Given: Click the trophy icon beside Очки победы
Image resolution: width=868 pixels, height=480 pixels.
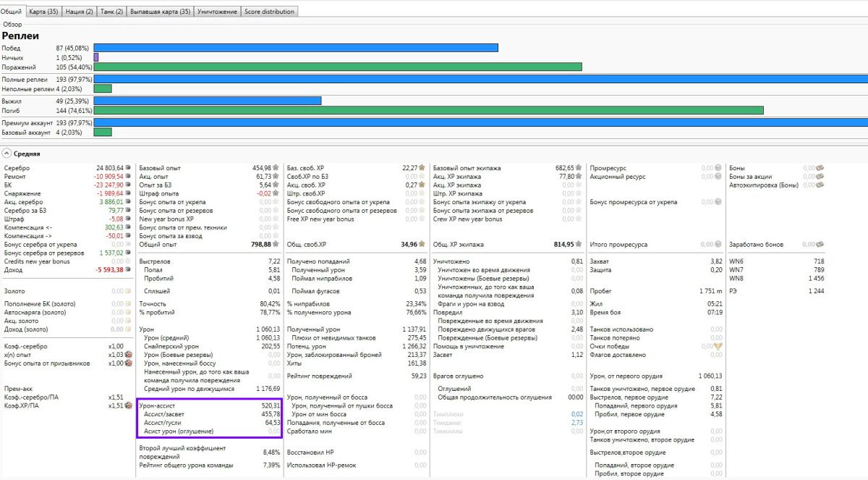Looking at the screenshot, I should click(718, 346).
